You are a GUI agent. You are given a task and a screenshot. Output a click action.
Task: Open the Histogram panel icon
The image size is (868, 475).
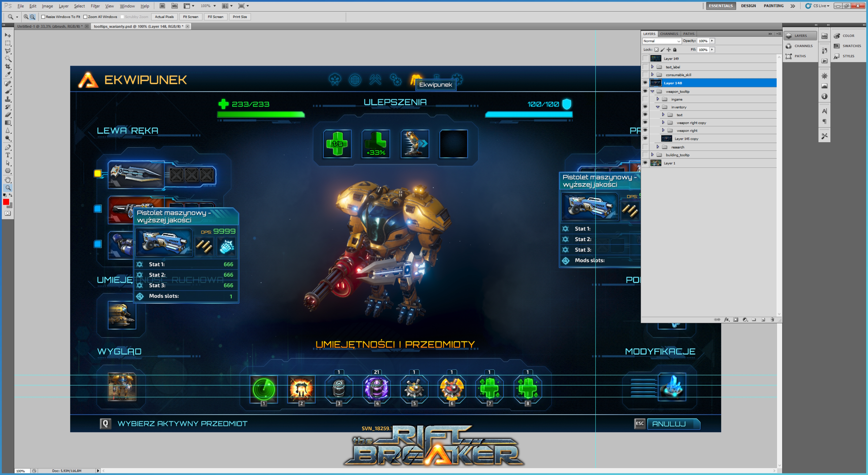pyautogui.click(x=825, y=86)
